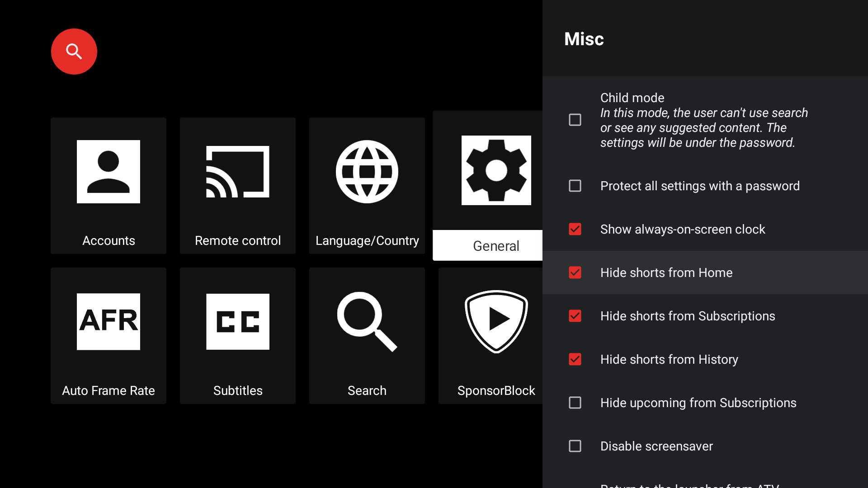868x488 pixels.
Task: Open Remote control cast icon
Action: pyautogui.click(x=238, y=172)
